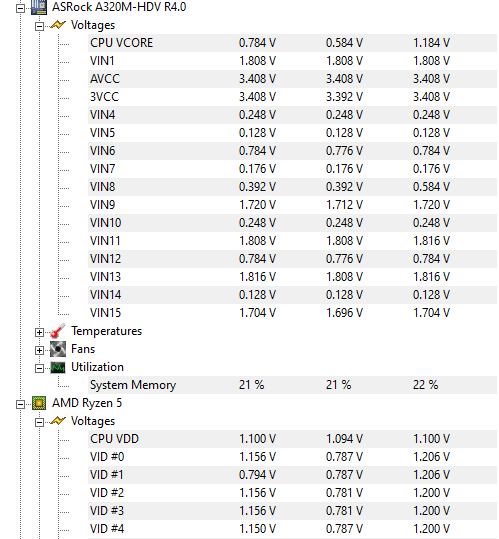This screenshot has height=539, width=499.
Task: Select the VIN8 voltage row
Action: (x=292, y=187)
